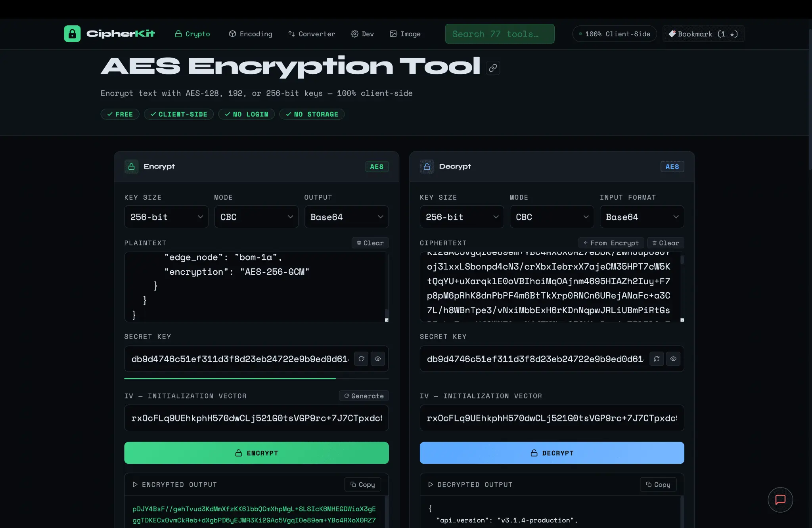Sync the Decrypt secret key icon
812x528 pixels.
click(x=657, y=359)
